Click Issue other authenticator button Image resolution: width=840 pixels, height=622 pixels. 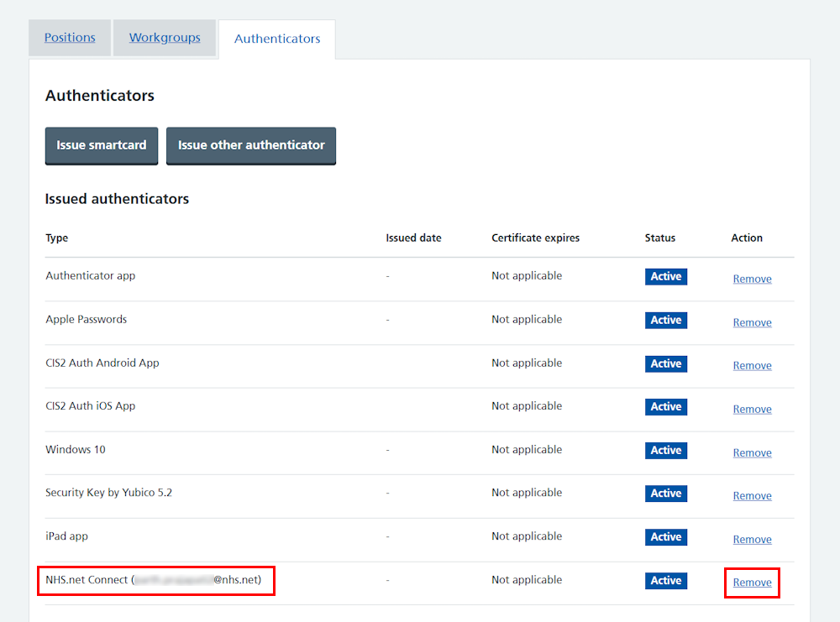(x=251, y=145)
